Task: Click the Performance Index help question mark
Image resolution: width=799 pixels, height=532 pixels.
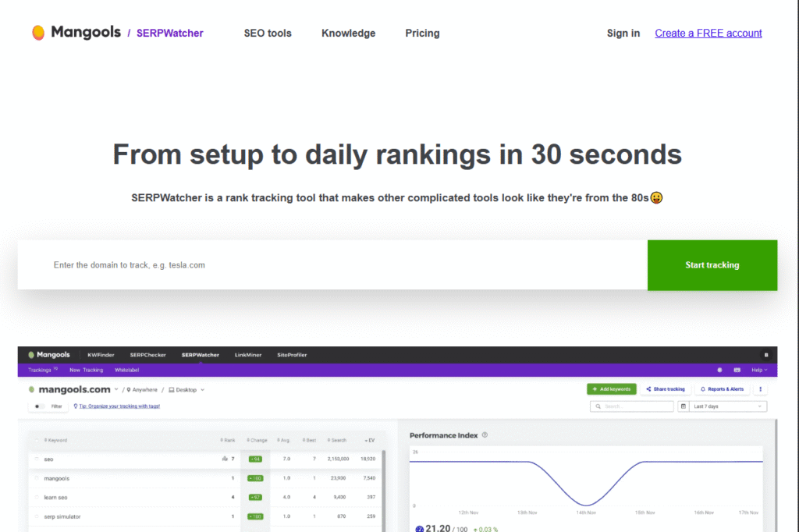Action: (485, 435)
